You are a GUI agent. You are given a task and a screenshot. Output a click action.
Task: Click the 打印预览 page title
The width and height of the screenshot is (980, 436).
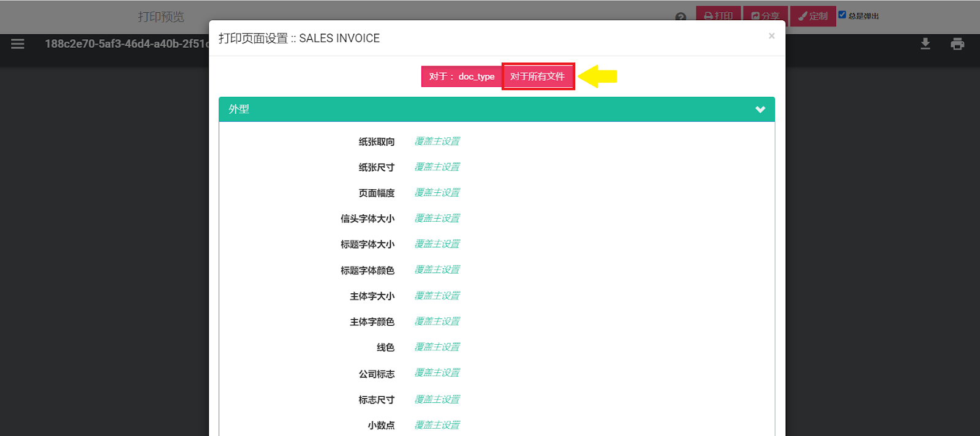[161, 17]
